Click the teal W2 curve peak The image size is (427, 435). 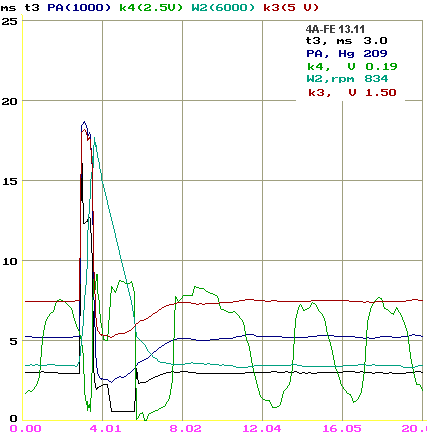tap(95, 138)
